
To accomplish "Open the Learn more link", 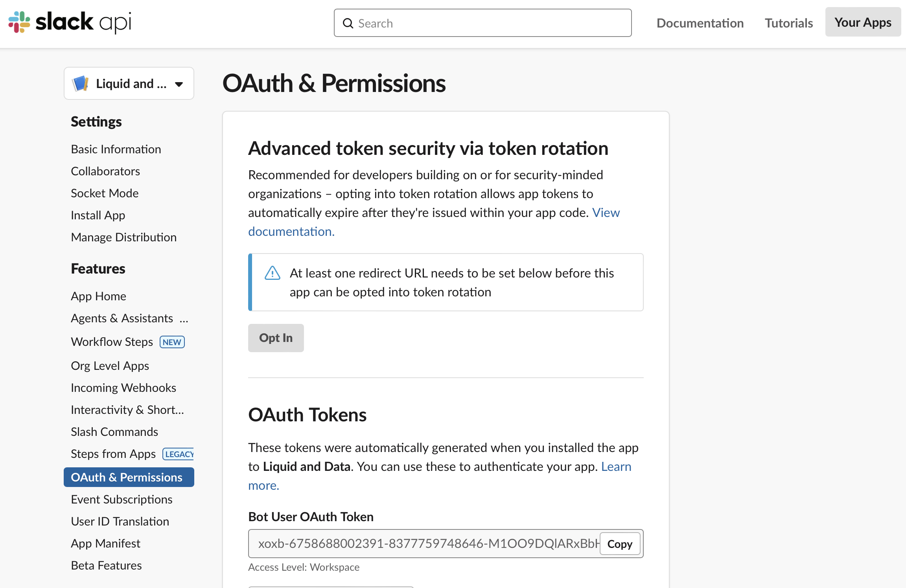I will (x=440, y=476).
